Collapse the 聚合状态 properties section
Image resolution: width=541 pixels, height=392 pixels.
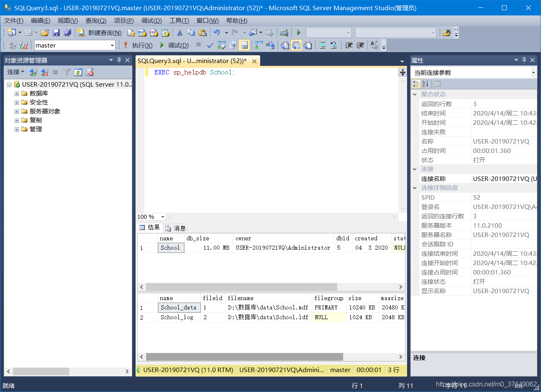415,94
